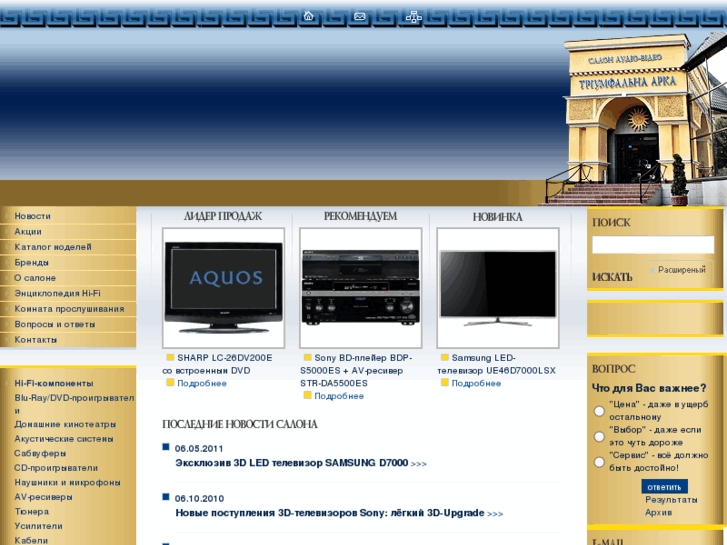Expand the Hi-Fi-компоненты category
The height and width of the screenshot is (545, 727).
(54, 383)
